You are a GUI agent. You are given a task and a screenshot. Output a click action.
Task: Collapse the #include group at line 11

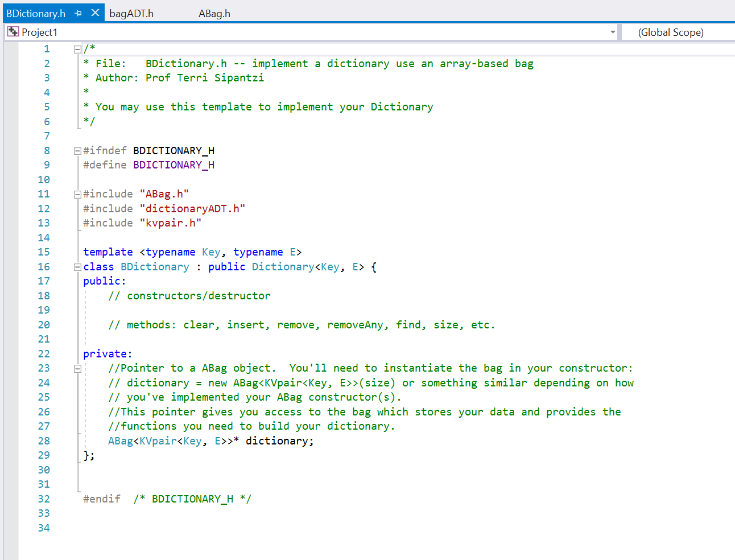point(77,195)
